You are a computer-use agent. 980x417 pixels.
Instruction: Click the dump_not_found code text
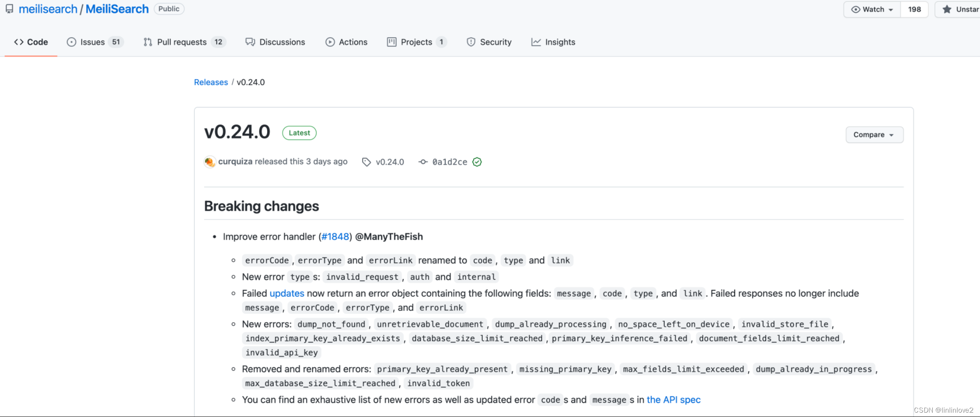tap(331, 324)
